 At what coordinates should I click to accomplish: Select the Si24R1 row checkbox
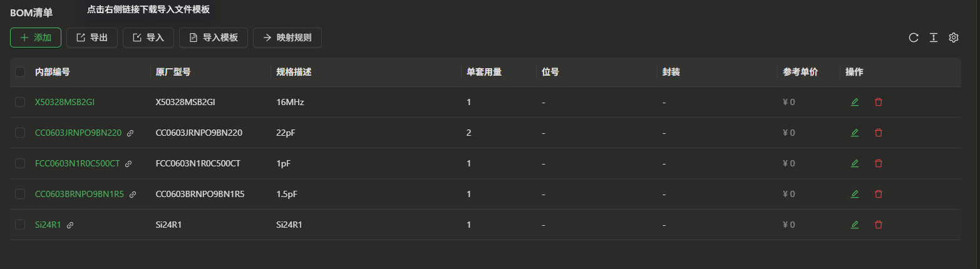21,225
